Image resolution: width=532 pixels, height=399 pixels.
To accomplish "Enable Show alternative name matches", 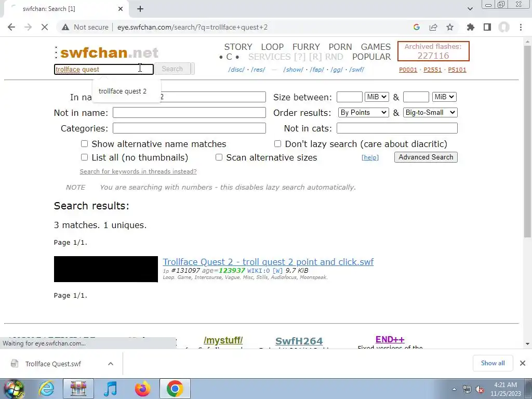I will [x=85, y=144].
